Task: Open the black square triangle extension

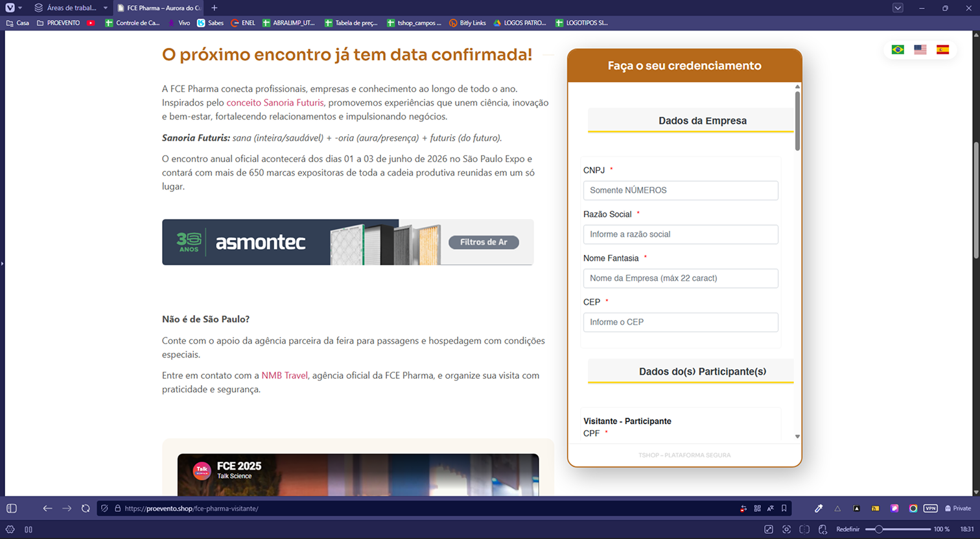Action: tap(856, 509)
